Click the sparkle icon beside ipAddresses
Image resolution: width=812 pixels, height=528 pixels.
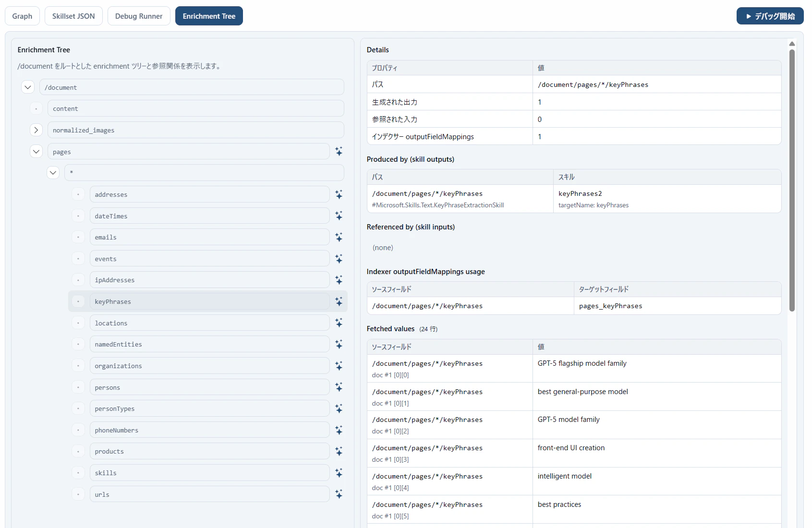pyautogui.click(x=339, y=280)
